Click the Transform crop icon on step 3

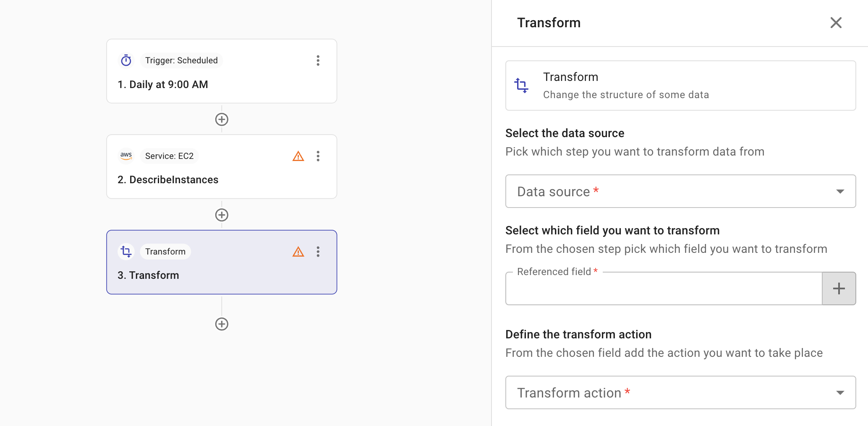126,251
